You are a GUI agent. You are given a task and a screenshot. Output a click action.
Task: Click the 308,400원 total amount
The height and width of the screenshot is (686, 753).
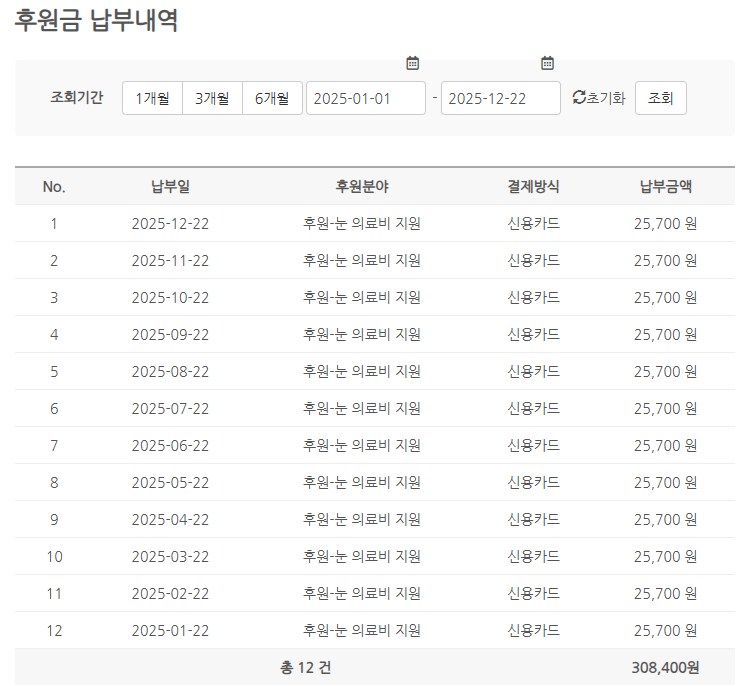[x=666, y=668]
